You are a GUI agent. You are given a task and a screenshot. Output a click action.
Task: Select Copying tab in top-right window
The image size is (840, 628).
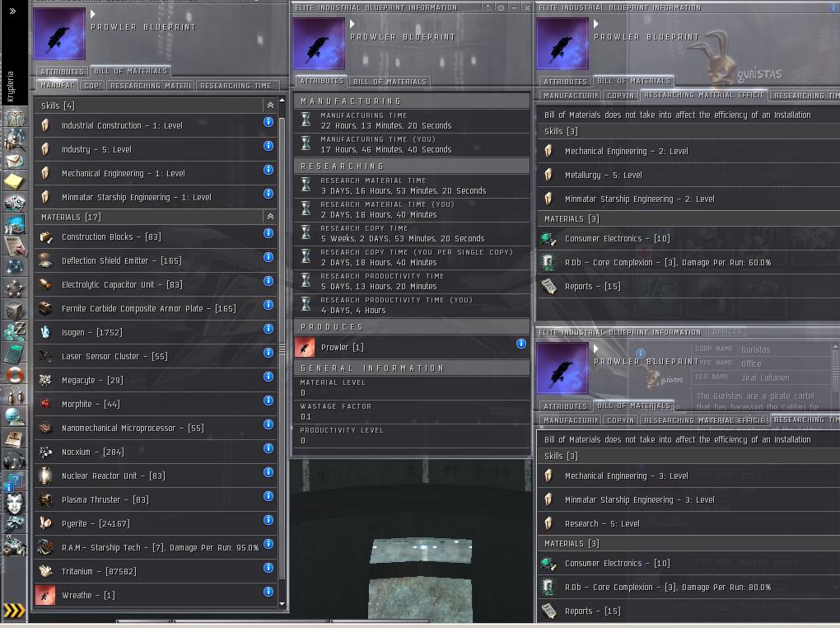point(621,96)
